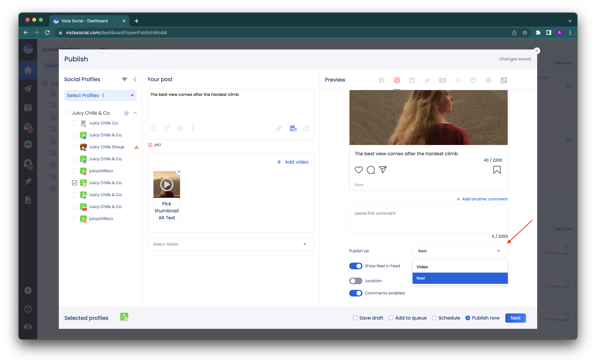596x364 pixels.
Task: Open the Social Profiles filter icon
Action: [x=124, y=79]
